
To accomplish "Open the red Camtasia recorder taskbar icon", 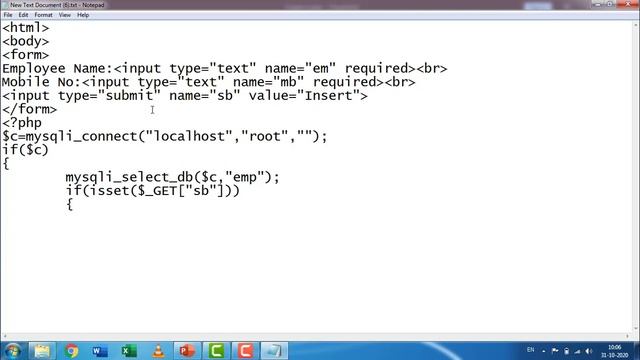I will 245,351.
